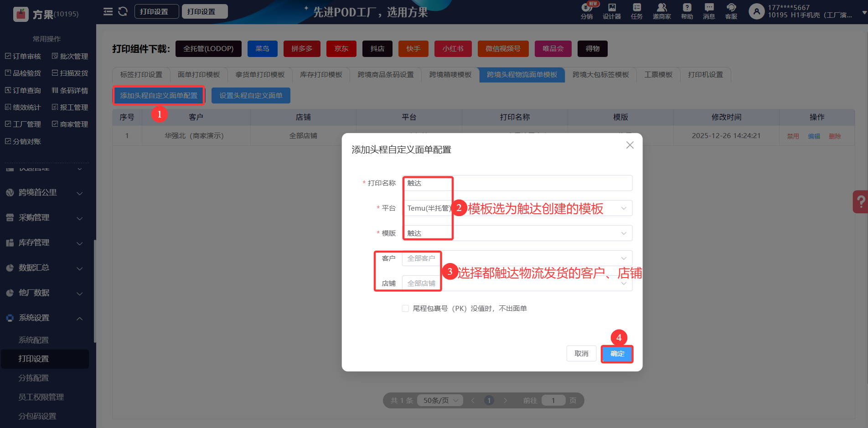Switch to the 工票模板 tab
Screen dimensions: 868x428
[x=658, y=75]
